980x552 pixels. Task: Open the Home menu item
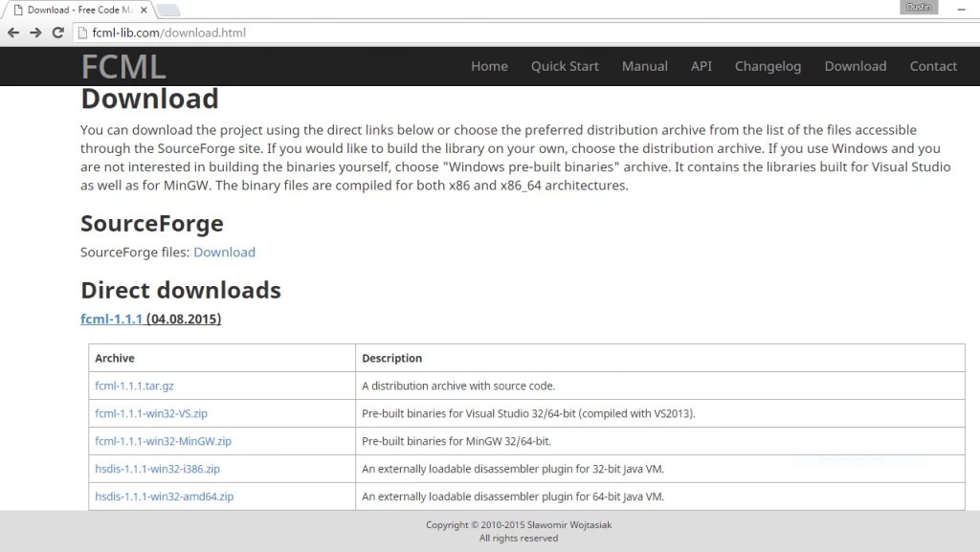(x=489, y=66)
